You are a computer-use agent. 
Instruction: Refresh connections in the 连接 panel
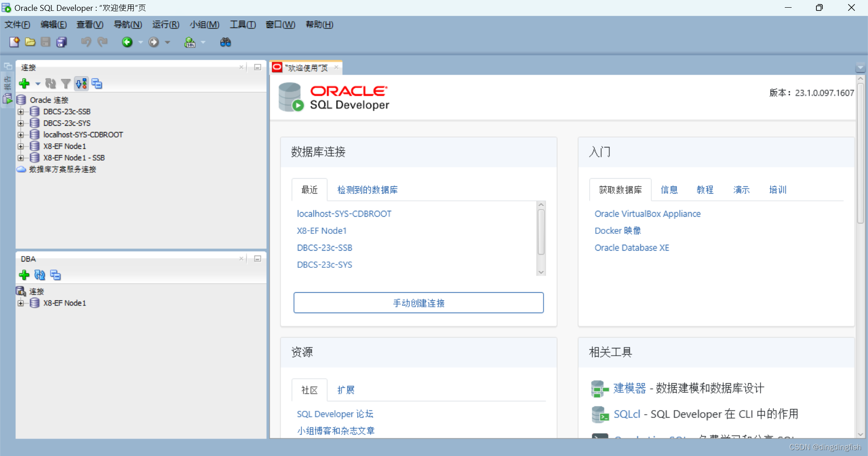(51, 84)
